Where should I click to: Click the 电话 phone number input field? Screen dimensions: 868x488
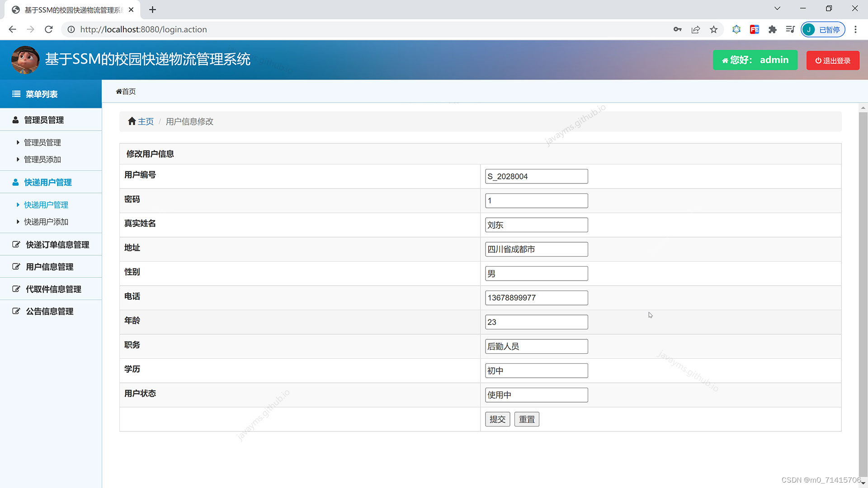(536, 298)
